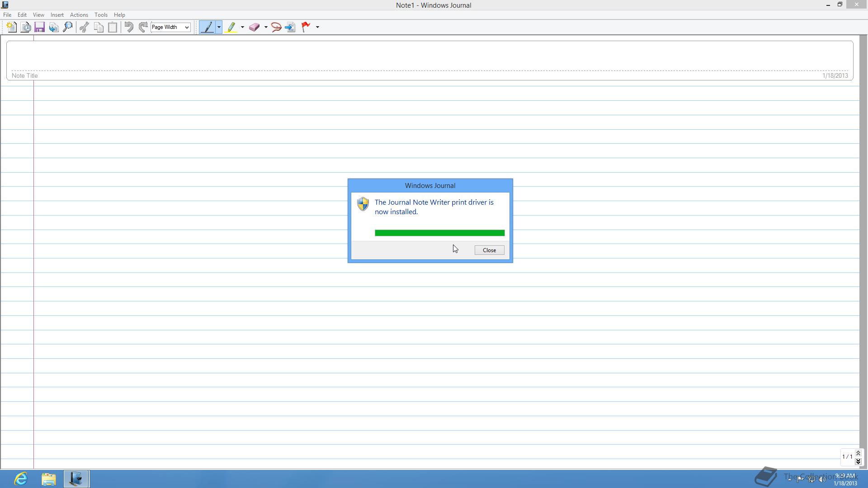868x488 pixels.
Task: Undo the last action
Action: [x=129, y=27]
